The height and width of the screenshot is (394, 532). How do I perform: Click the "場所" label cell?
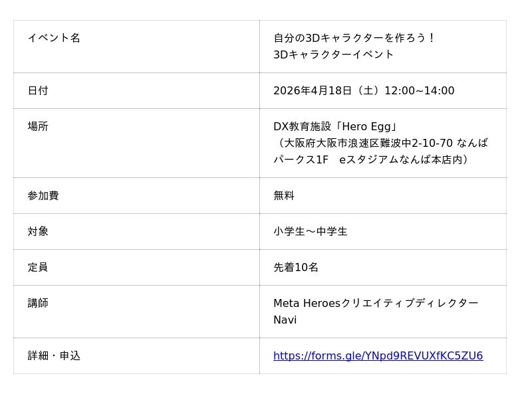[38, 127]
